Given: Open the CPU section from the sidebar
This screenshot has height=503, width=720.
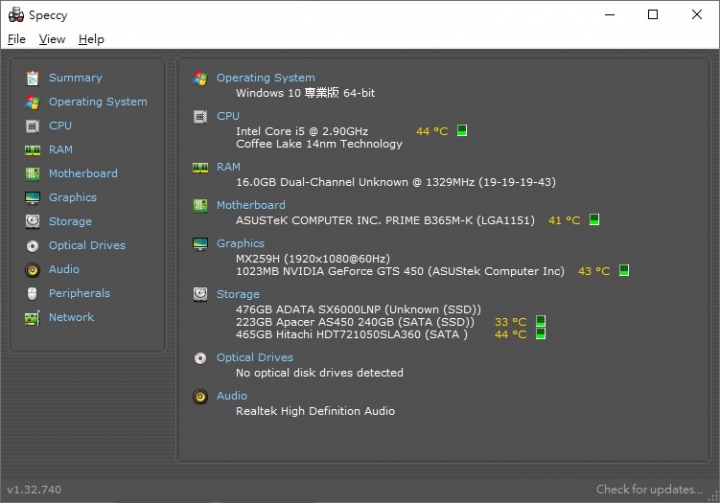Looking at the screenshot, I should 60,125.
